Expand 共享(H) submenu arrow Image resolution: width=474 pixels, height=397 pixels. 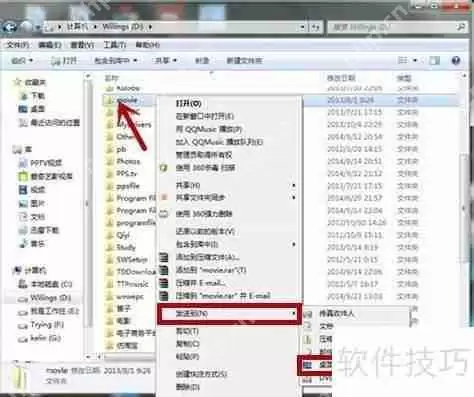pyautogui.click(x=294, y=185)
